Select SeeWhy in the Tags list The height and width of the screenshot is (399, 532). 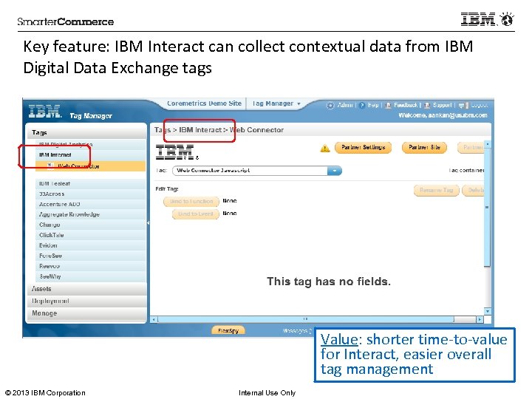(x=91, y=276)
